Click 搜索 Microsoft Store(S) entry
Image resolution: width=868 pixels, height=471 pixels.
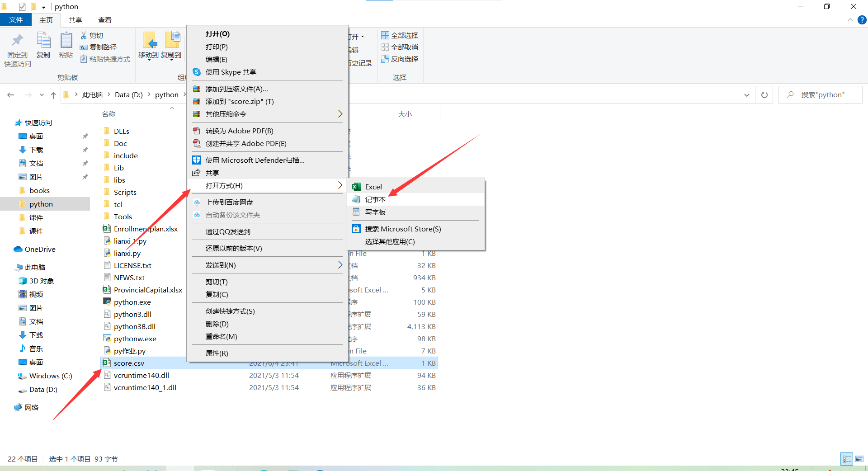coord(415,229)
